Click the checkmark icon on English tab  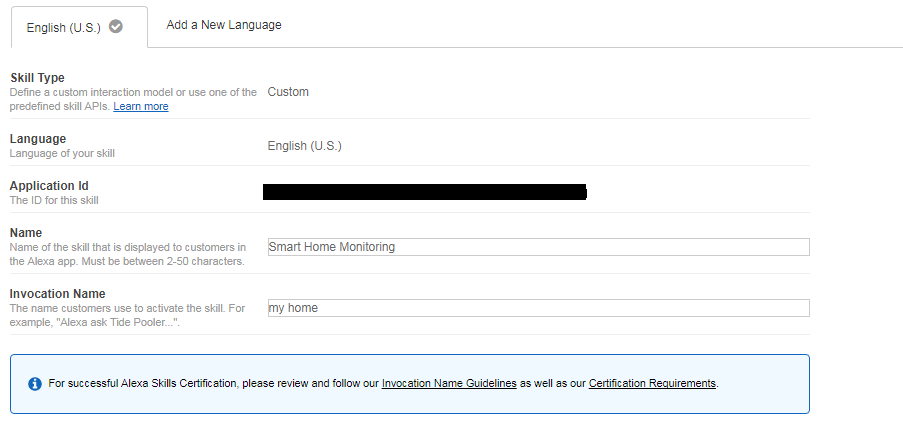[x=116, y=27]
